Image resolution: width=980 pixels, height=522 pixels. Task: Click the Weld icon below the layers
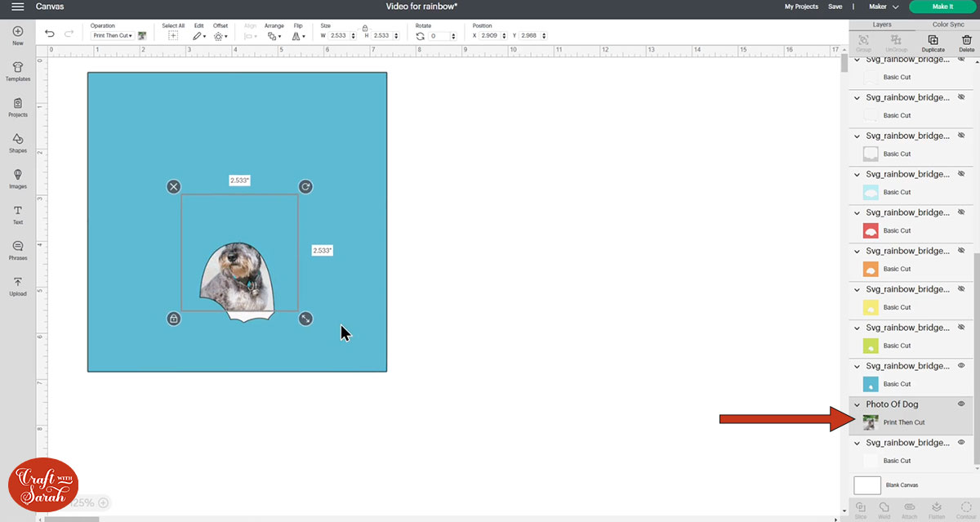point(884,508)
